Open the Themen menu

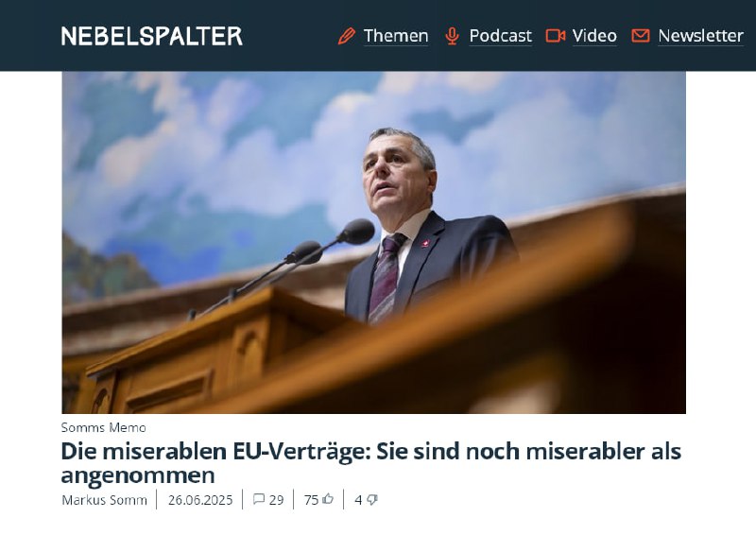pyautogui.click(x=395, y=36)
